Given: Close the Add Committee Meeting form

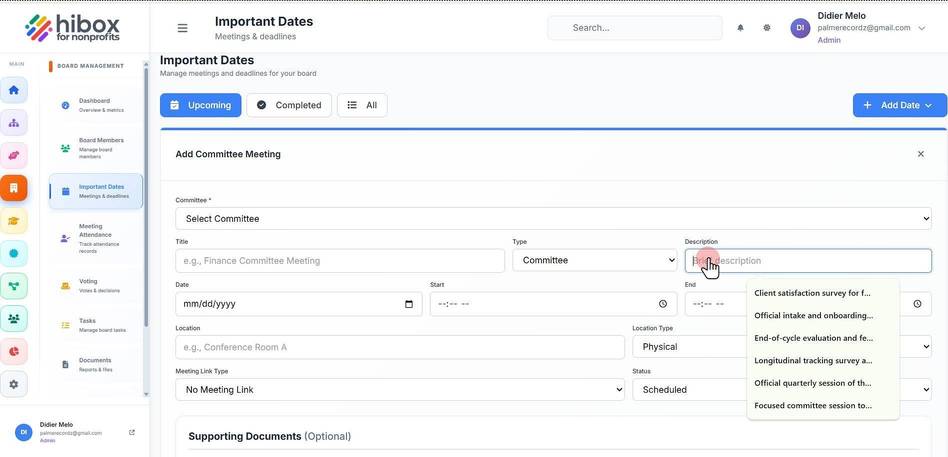Looking at the screenshot, I should (921, 154).
